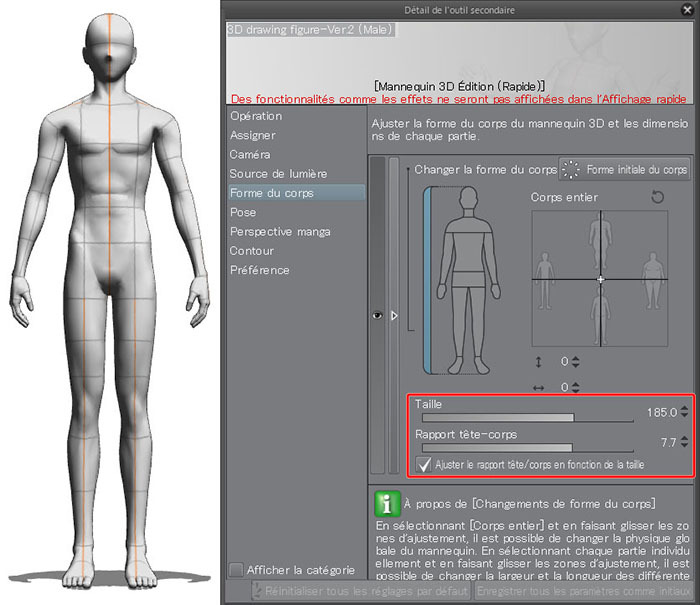Click the Corps entier label

(x=564, y=197)
